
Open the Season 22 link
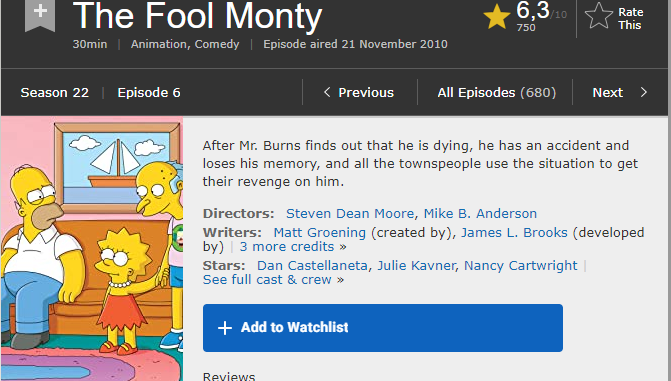[54, 92]
